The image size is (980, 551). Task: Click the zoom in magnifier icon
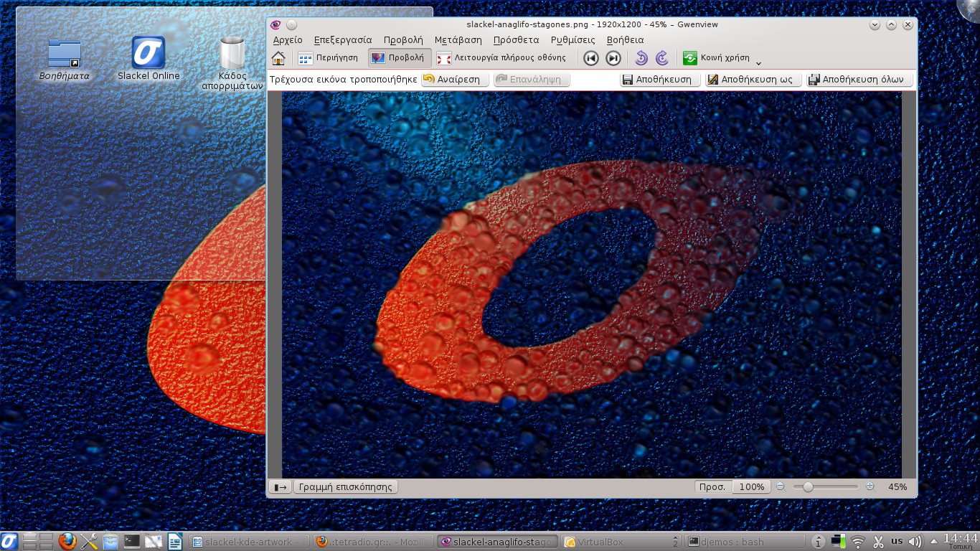pos(870,486)
